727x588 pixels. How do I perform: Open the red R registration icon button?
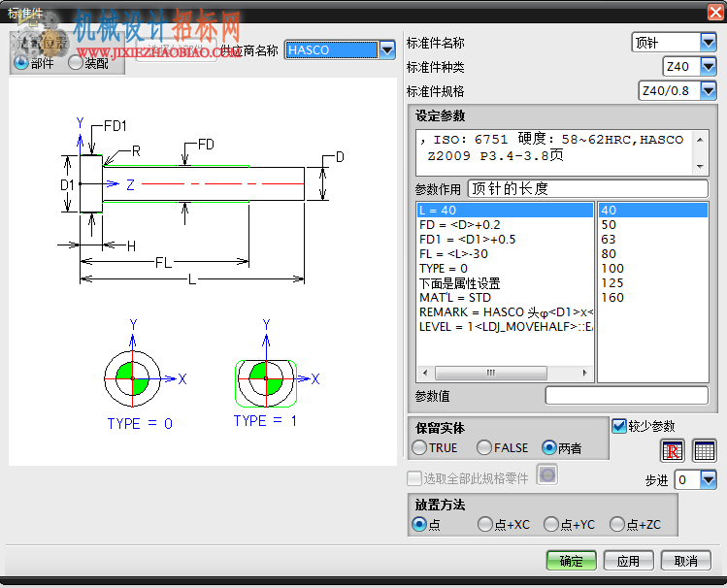[x=672, y=450]
